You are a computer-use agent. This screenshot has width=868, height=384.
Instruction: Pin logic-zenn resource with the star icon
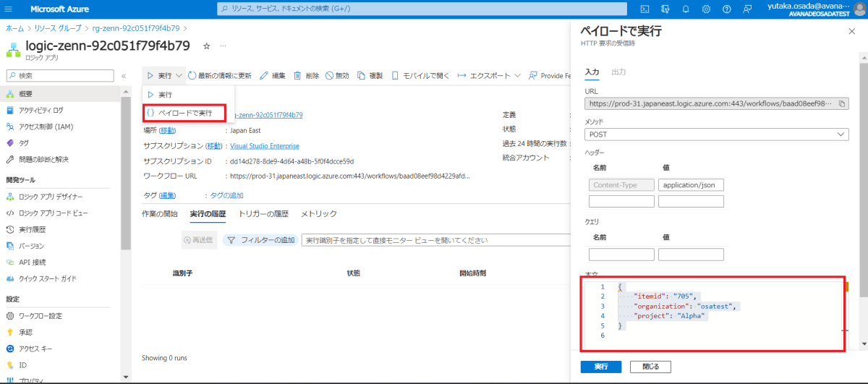207,46
